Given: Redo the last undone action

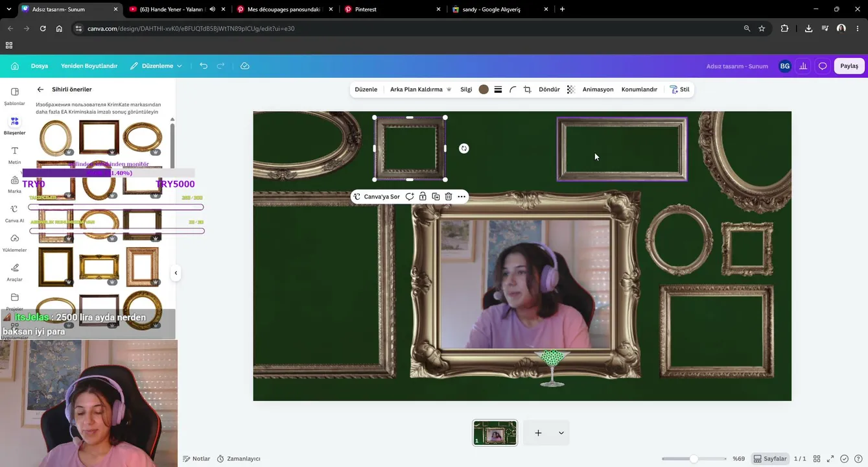Looking at the screenshot, I should click(x=220, y=66).
